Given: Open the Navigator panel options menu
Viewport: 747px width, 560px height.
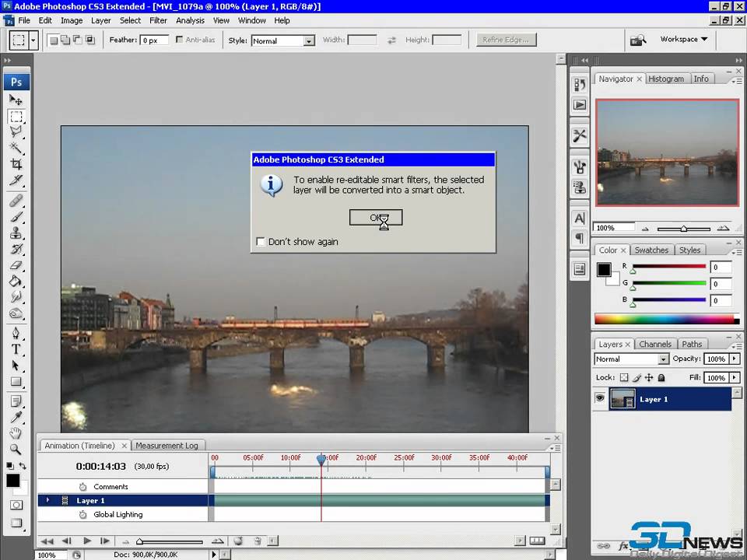Looking at the screenshot, I should (x=737, y=81).
